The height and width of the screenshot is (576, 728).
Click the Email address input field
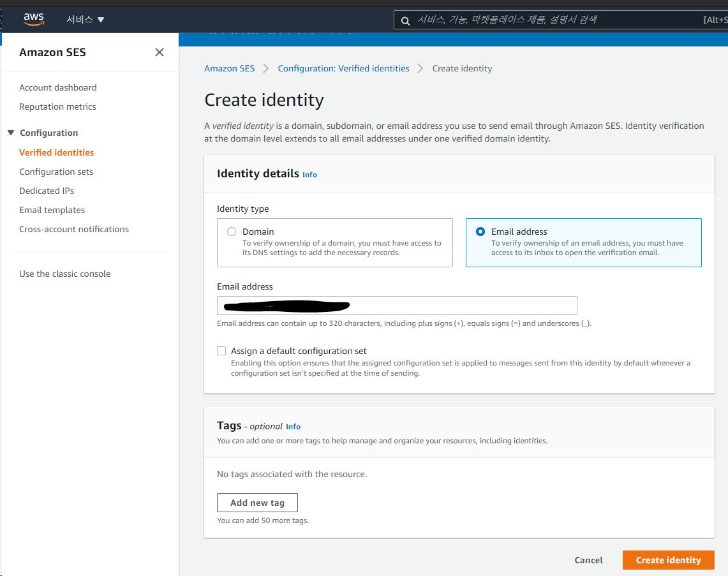point(397,306)
